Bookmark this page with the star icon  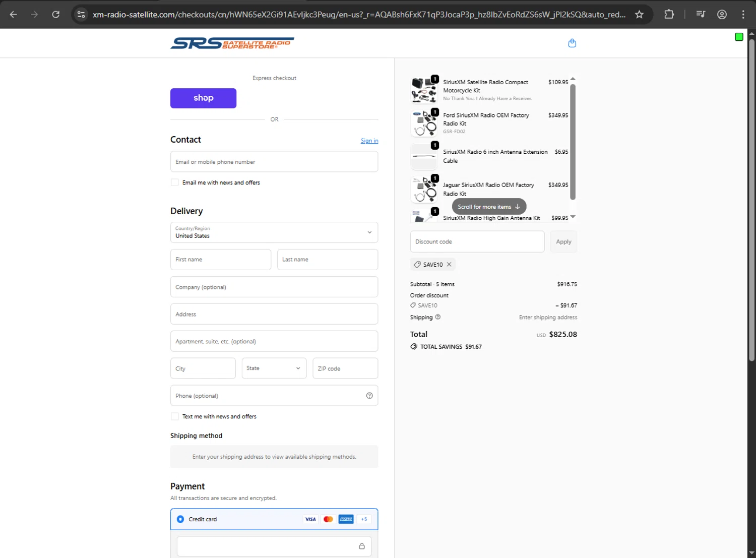pyautogui.click(x=640, y=15)
